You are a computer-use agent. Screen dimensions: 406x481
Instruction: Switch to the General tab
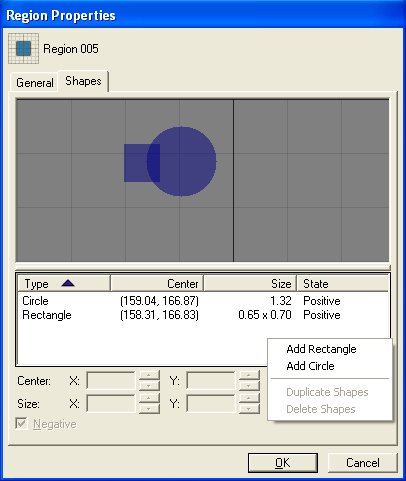point(35,82)
